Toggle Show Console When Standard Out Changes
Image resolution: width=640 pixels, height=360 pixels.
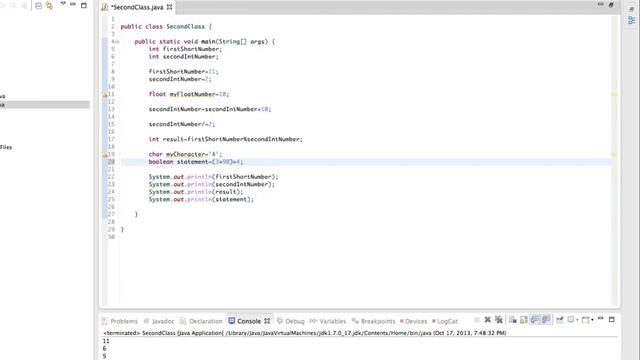[535, 320]
